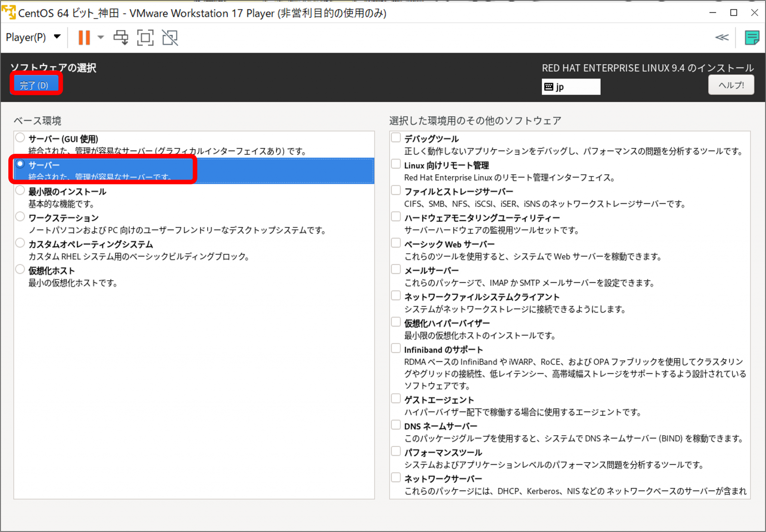Click the Unity mode toolbar icon
Screen dimensions: 766x532
(x=170, y=37)
